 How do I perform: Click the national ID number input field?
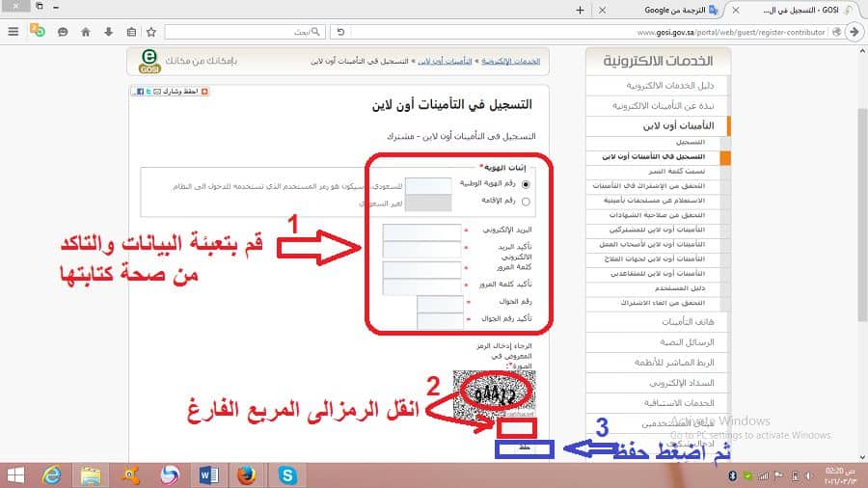pos(428,186)
